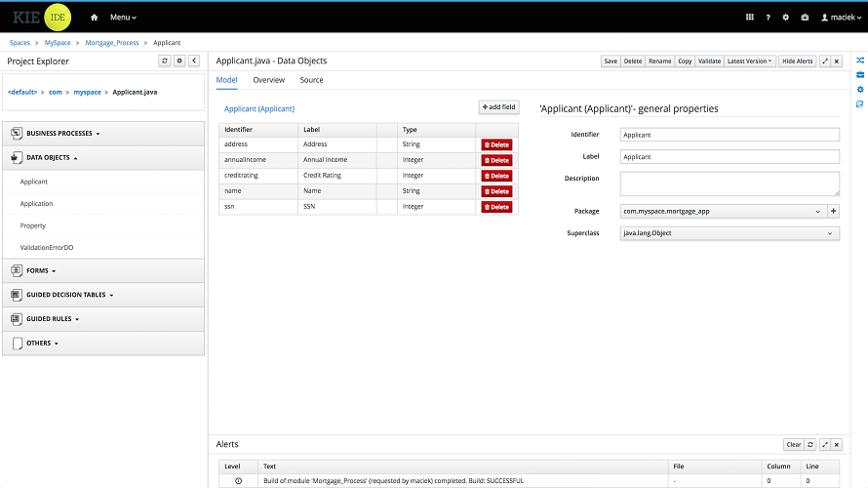Click the shuffle icon in right sidebar

tap(860, 60)
